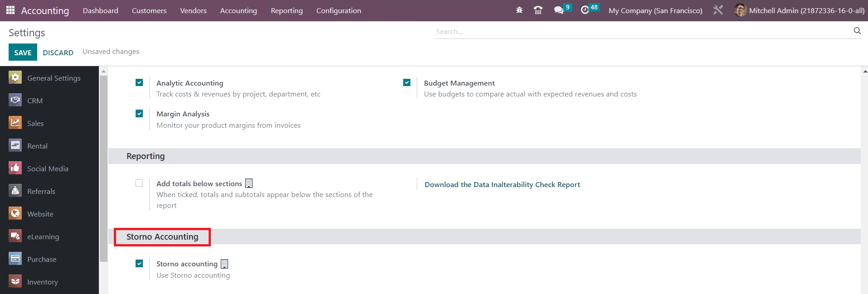Select Inventory settings in sidebar
Screen dimensions: 868x294
42,282
